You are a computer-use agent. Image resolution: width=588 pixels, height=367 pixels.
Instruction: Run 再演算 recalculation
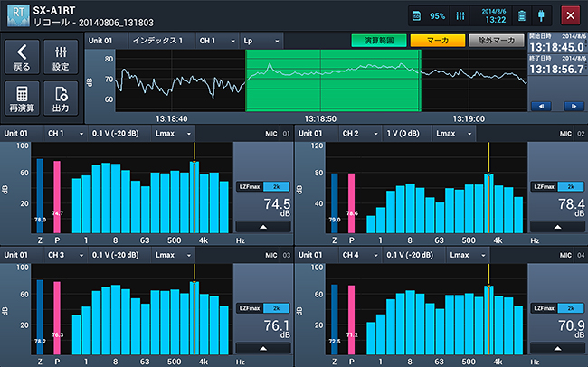(x=22, y=99)
